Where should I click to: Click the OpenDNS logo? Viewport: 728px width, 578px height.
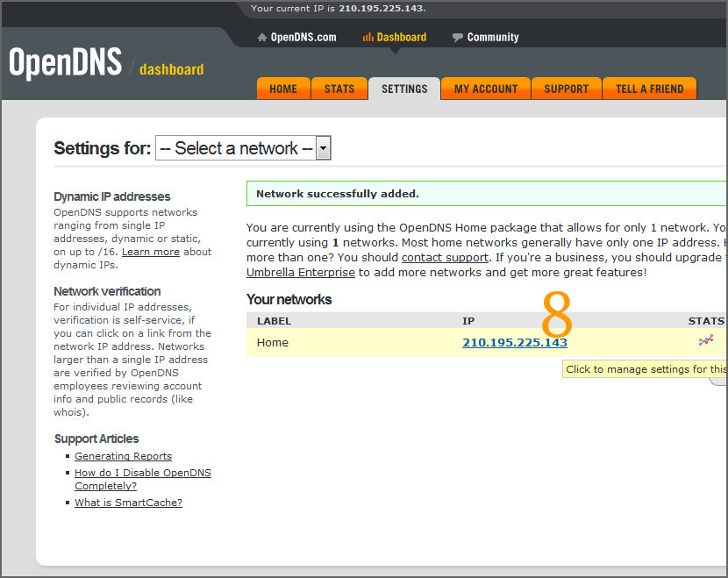[65, 62]
